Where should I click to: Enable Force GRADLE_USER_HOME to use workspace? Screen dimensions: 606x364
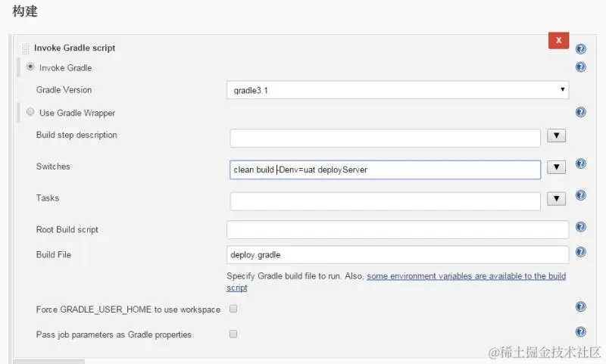[233, 309]
